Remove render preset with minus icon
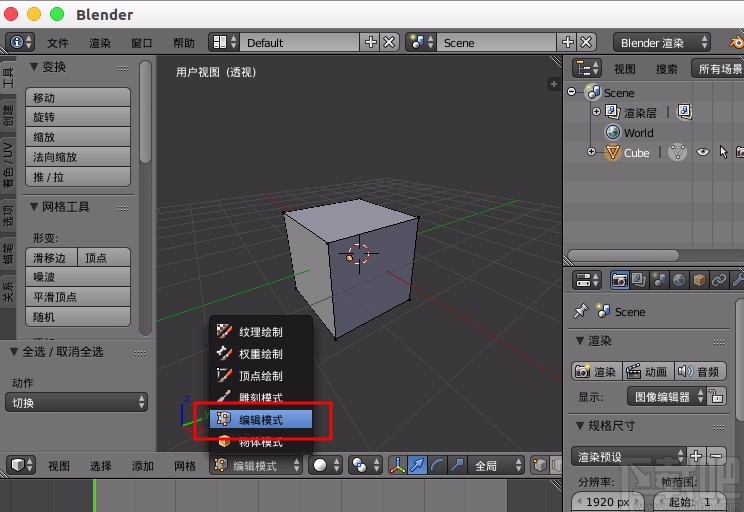Screen dimensions: 744x512 [716, 456]
